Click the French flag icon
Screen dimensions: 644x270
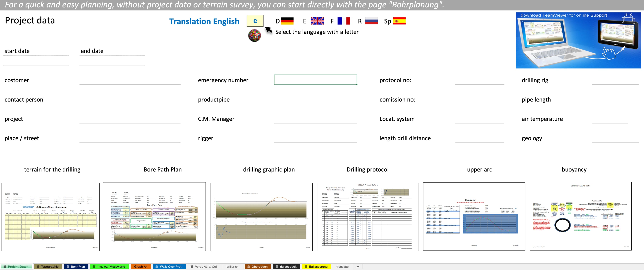click(x=344, y=21)
